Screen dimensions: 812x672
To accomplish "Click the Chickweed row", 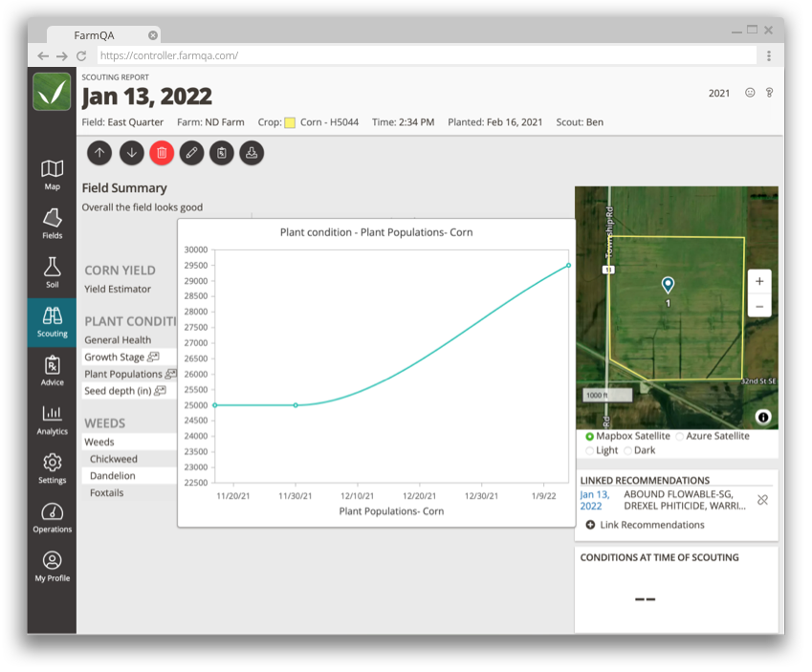I will [129, 459].
